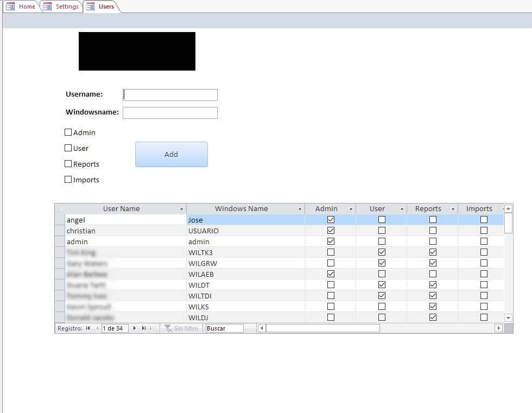Create new blank record icon

tap(153, 328)
